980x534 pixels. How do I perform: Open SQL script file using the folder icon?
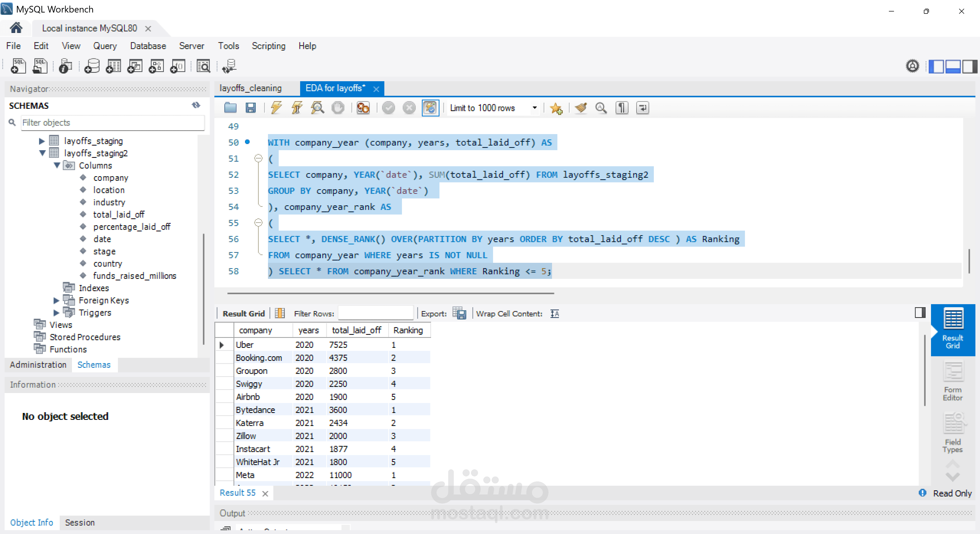point(230,108)
